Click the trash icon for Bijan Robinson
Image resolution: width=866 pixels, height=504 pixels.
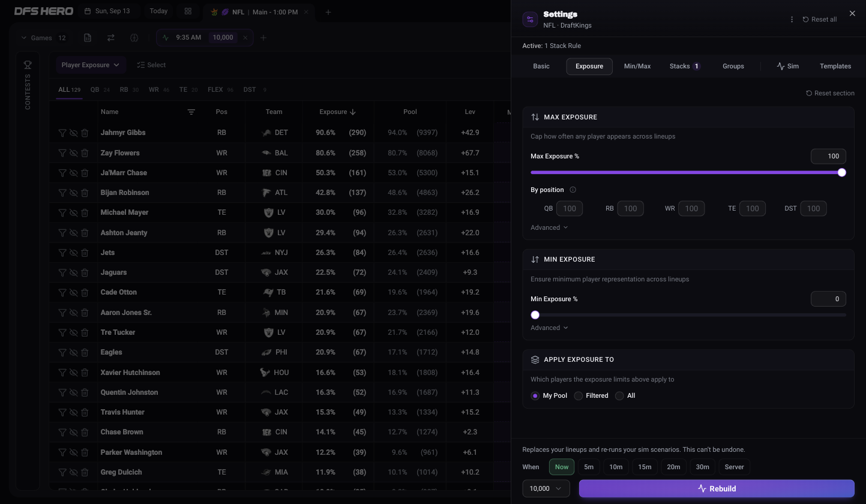85,193
